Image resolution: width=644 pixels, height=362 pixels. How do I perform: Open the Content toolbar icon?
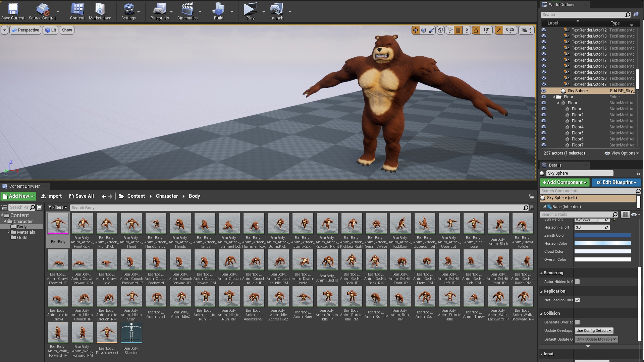[x=77, y=11]
